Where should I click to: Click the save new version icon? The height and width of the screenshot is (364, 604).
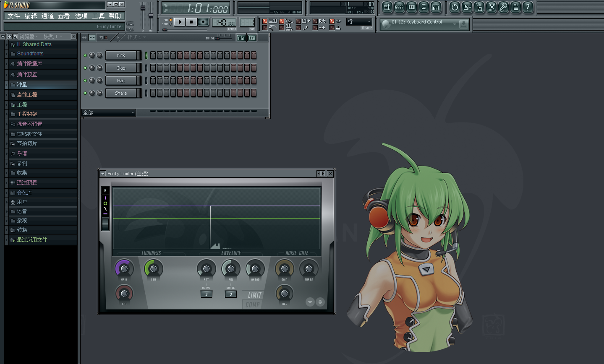[467, 7]
